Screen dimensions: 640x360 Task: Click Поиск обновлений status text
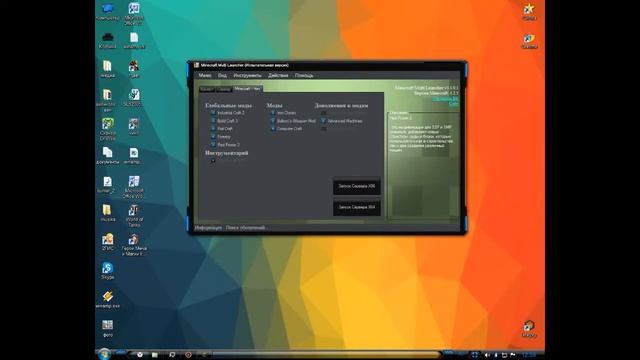pyautogui.click(x=245, y=228)
